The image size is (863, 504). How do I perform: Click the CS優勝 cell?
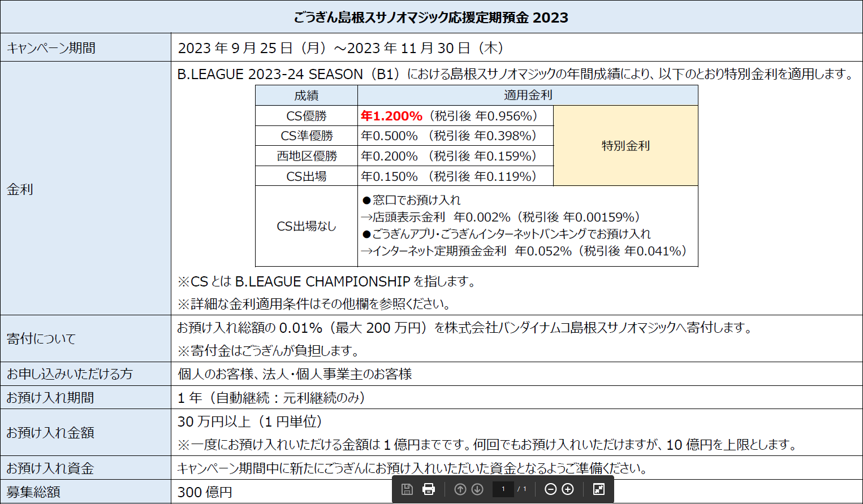pyautogui.click(x=307, y=116)
